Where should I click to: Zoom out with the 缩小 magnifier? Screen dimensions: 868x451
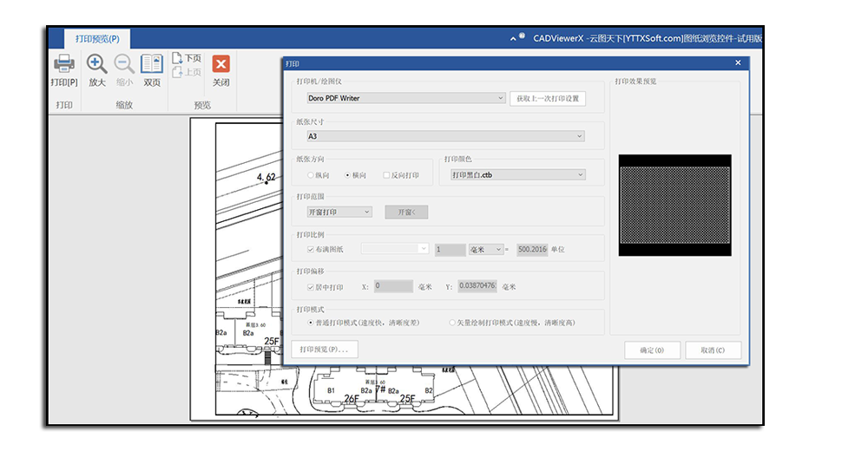coord(124,65)
